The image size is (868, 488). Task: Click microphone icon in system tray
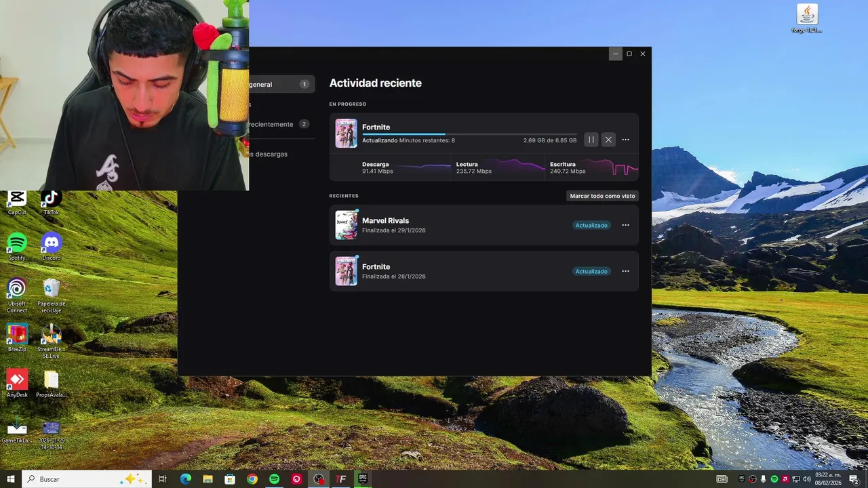764,479
